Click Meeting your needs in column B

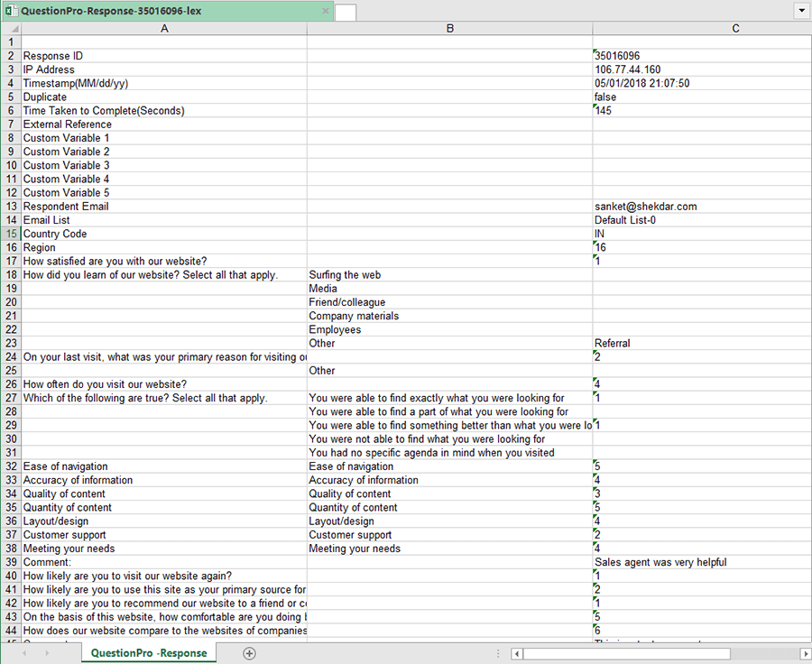[x=449, y=549]
